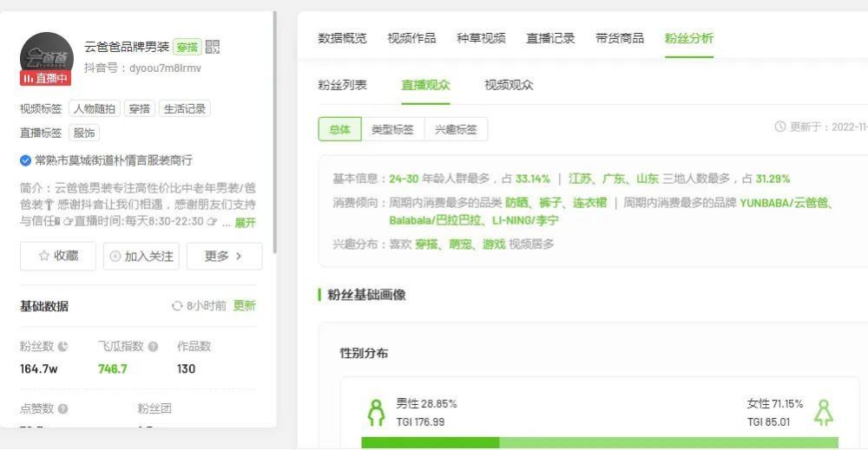
Task: Select the 兴趣标签 segment button
Action: [456, 129]
